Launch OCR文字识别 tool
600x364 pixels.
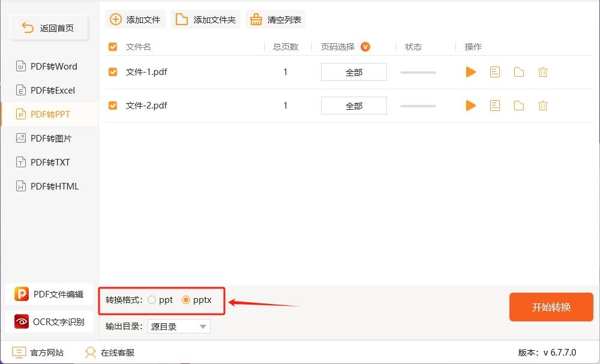coord(49,321)
